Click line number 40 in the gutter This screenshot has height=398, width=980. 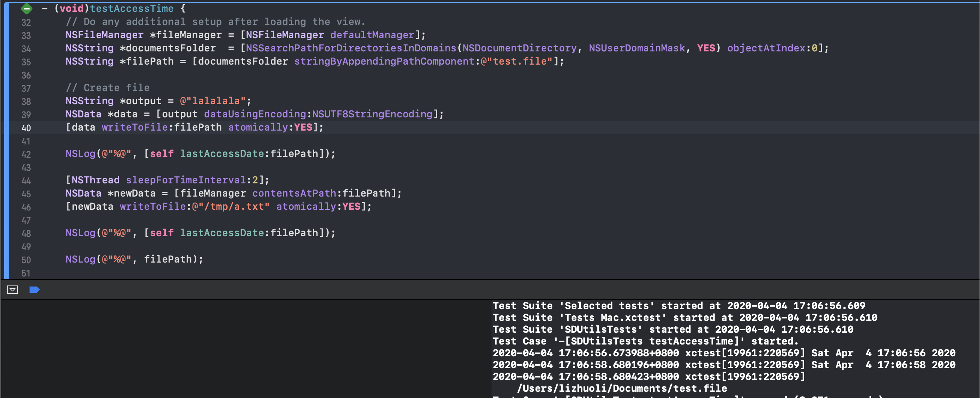[x=26, y=128]
